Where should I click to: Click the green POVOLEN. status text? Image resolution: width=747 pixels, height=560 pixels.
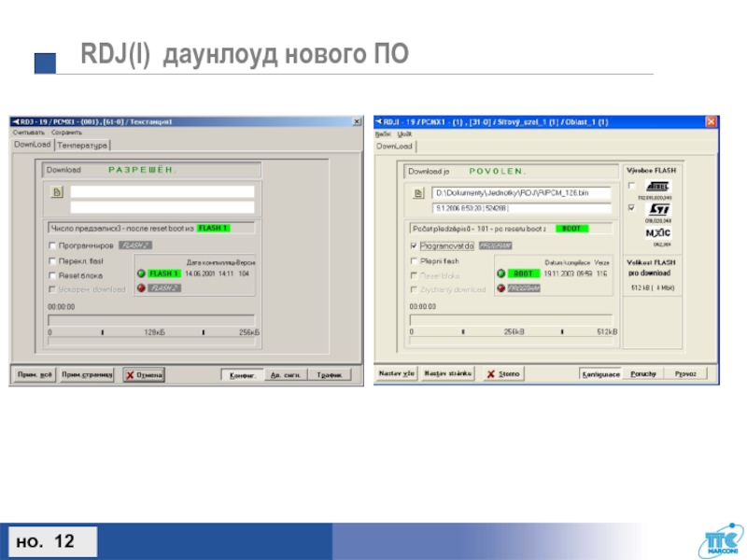(x=498, y=172)
